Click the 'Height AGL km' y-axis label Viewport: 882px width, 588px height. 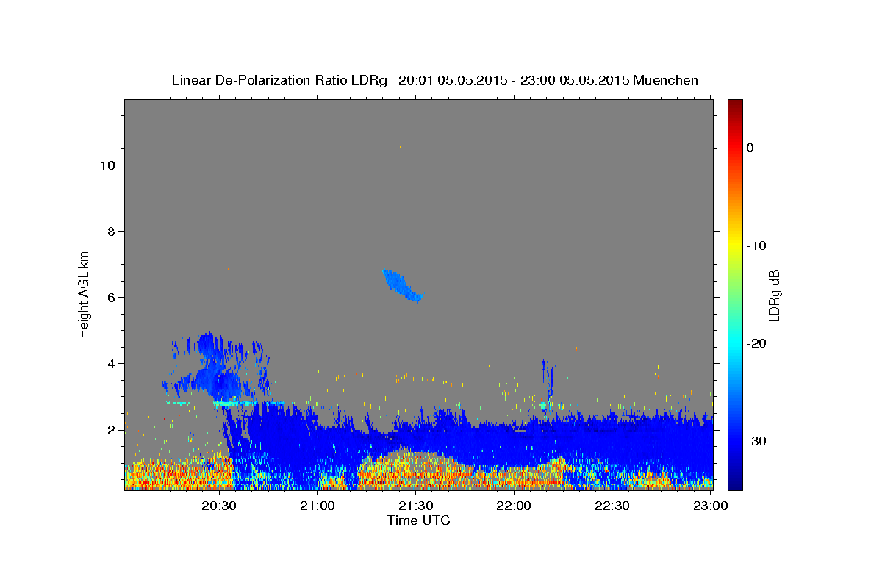pyautogui.click(x=85, y=293)
